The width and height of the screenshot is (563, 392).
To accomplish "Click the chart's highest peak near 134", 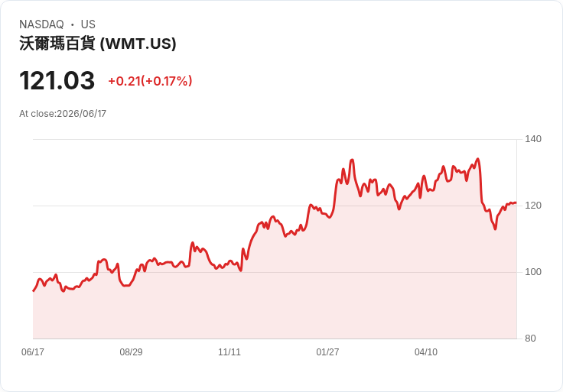I will coord(477,159).
